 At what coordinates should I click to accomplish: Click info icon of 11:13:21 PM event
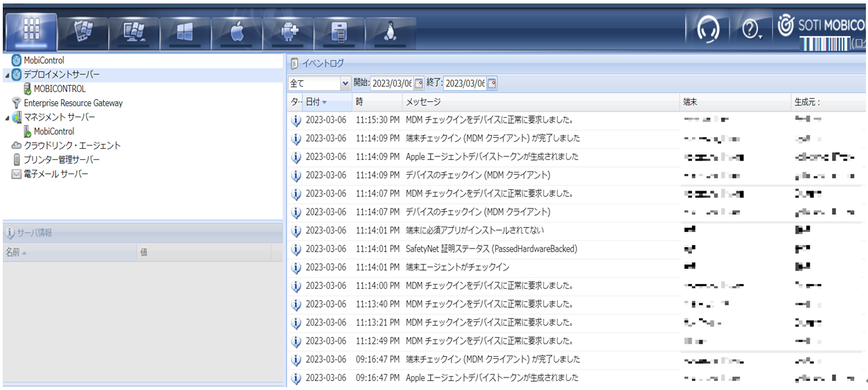tap(296, 323)
